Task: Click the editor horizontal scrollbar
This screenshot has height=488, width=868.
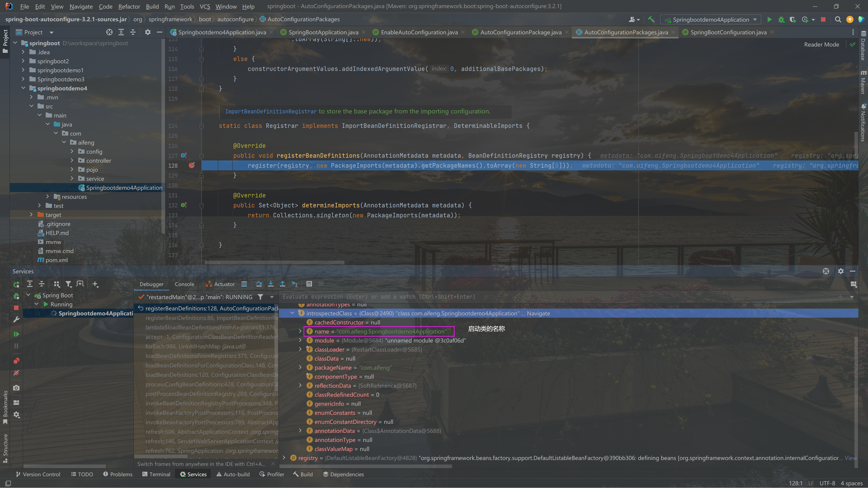Action: click(275, 262)
